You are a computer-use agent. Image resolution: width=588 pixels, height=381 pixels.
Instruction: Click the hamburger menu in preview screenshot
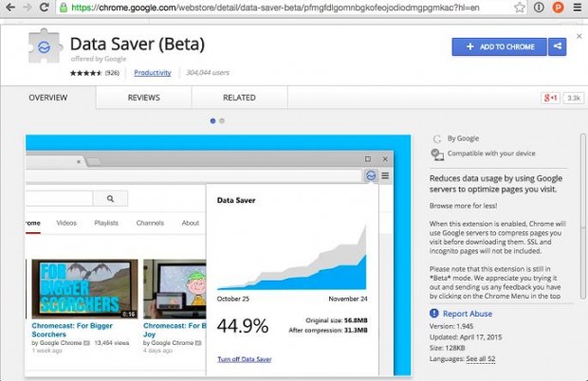point(385,175)
